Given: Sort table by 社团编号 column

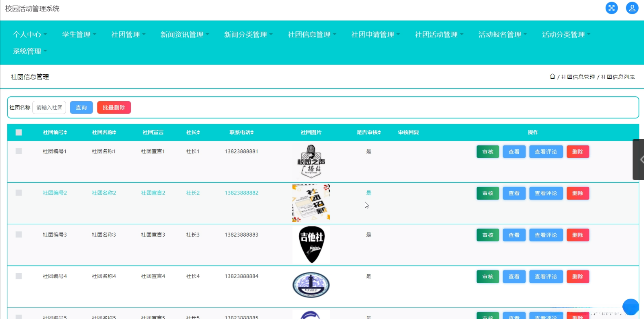Looking at the screenshot, I should [55, 133].
